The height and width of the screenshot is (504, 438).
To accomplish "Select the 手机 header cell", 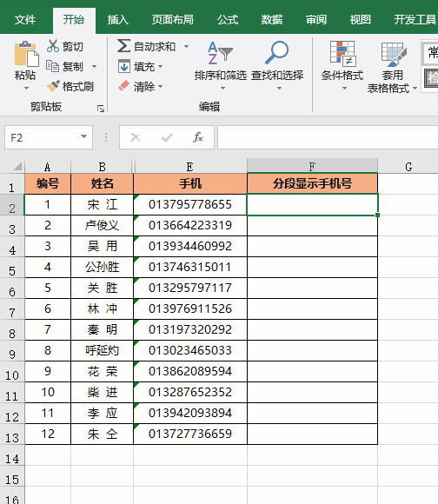I will 190,183.
